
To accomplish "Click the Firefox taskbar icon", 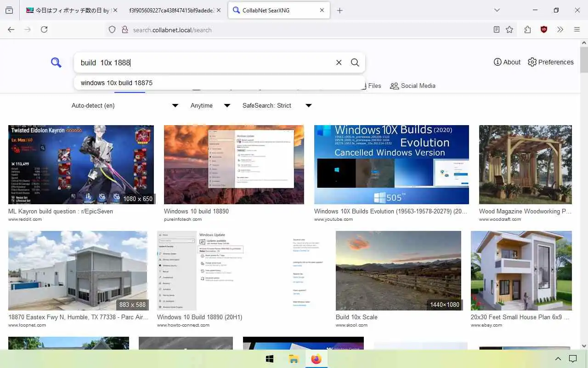I will [316, 359].
